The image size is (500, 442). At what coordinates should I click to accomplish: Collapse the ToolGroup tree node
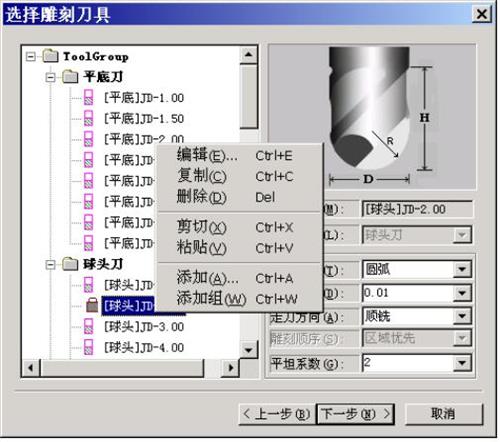pyautogui.click(x=30, y=56)
